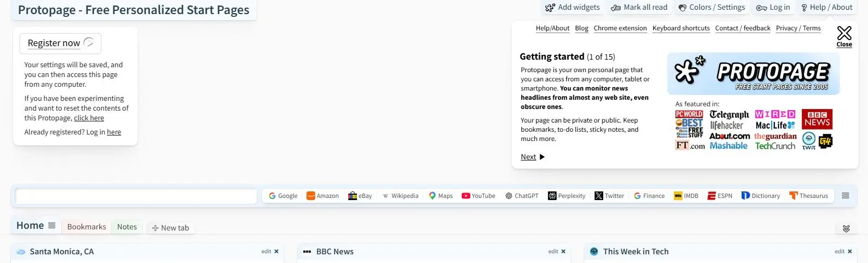Open Privacy / Terms link

pos(798,28)
